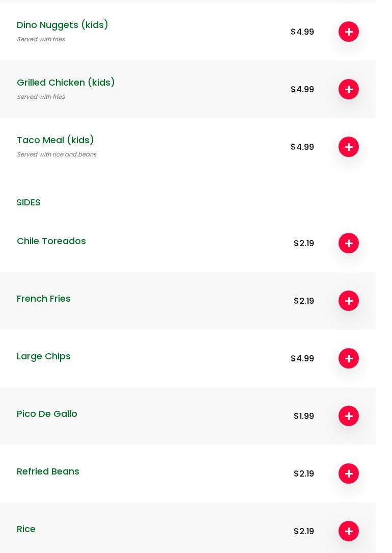Add Chile Toreados side to cart
Viewport: 392px width, 553px height.
(349, 243)
